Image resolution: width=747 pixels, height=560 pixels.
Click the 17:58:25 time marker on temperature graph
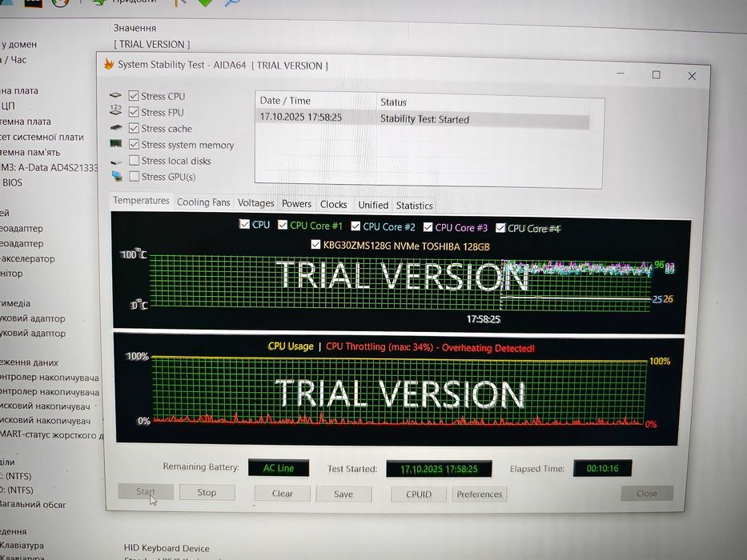483,318
